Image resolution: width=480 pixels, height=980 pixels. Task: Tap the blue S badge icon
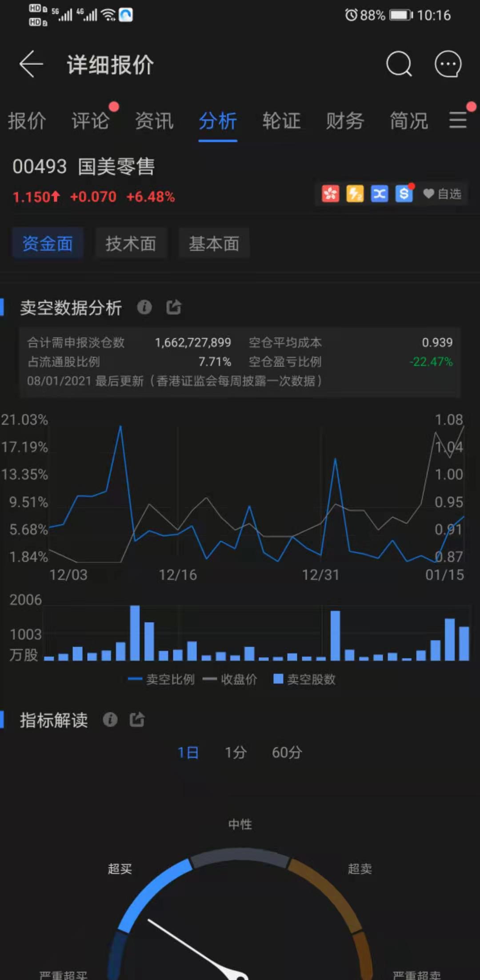tap(404, 194)
